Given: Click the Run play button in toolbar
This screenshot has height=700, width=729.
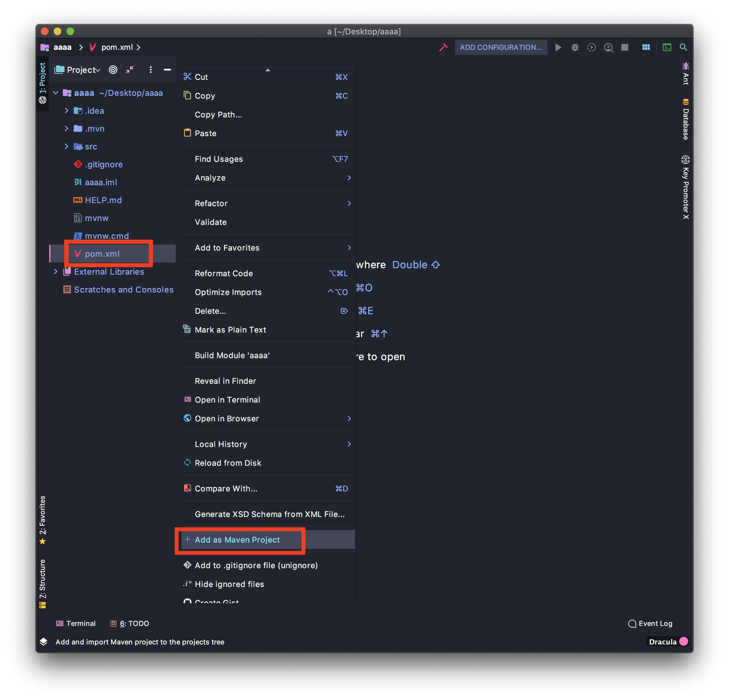Looking at the screenshot, I should click(558, 47).
